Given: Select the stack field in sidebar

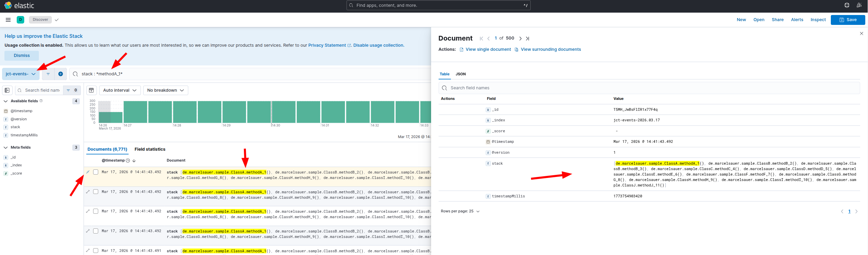Looking at the screenshot, I should [x=15, y=127].
